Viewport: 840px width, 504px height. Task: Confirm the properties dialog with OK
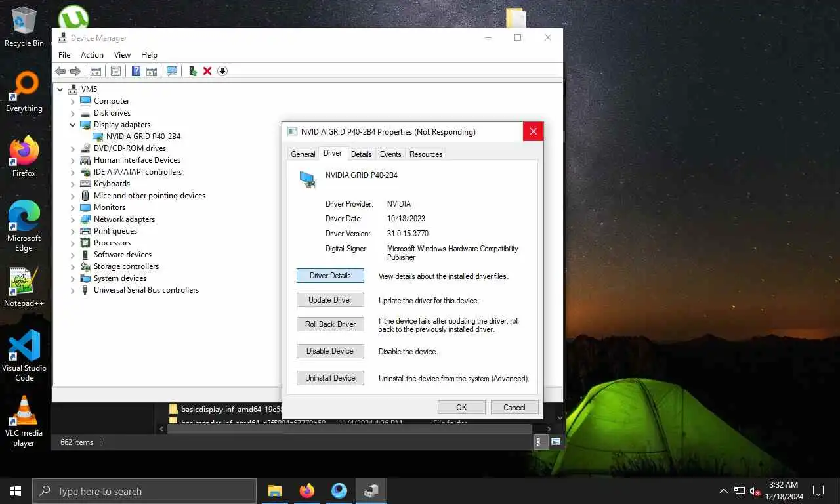(461, 408)
